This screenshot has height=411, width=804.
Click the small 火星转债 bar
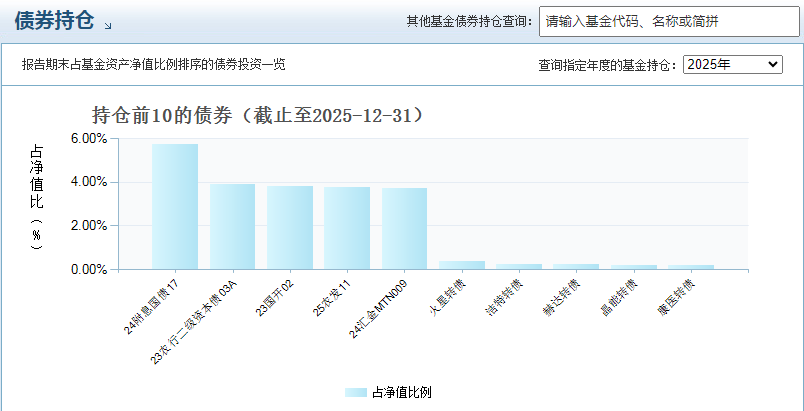(x=462, y=265)
